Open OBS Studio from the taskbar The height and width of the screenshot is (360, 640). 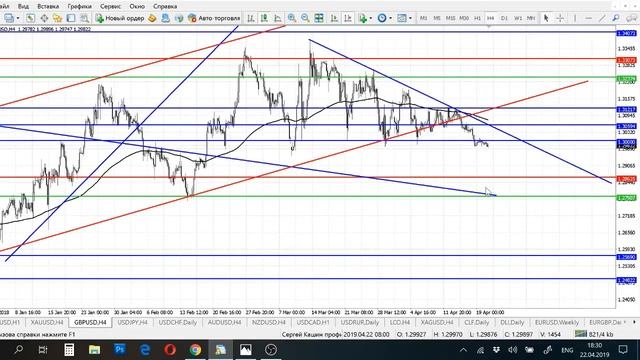coord(271,350)
